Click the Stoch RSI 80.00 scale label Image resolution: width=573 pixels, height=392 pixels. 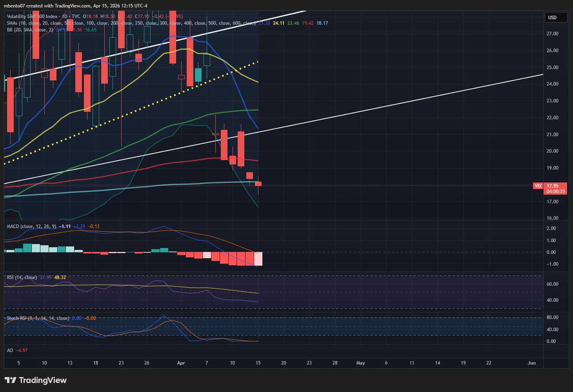pos(553,318)
